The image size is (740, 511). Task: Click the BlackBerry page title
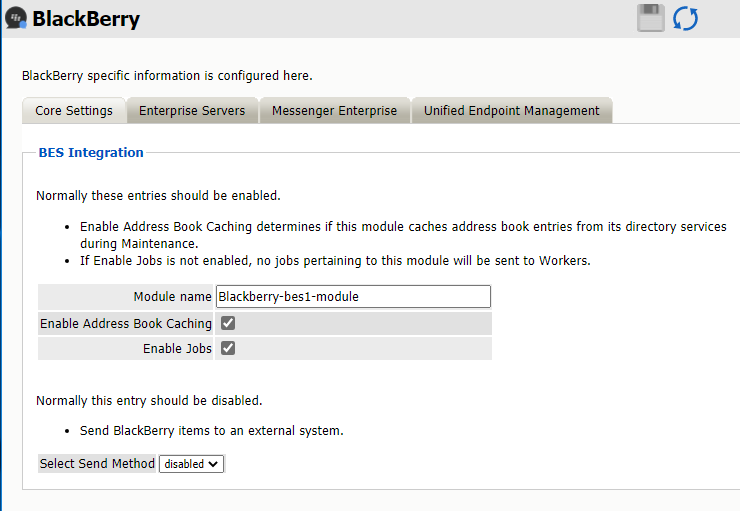coord(86,19)
